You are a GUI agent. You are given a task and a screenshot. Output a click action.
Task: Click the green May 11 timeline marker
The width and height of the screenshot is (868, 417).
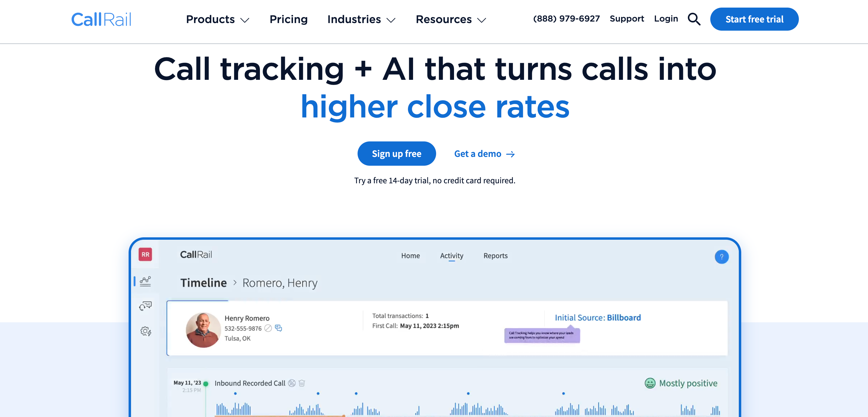[206, 384]
